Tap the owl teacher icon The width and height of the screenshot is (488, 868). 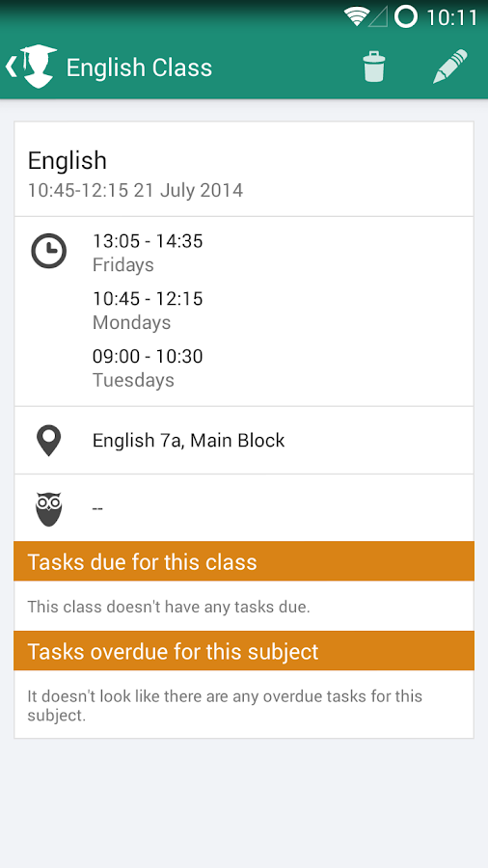coord(48,509)
